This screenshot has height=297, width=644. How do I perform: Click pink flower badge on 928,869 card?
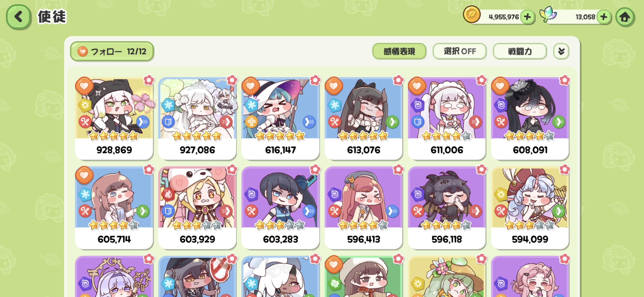click(x=149, y=80)
